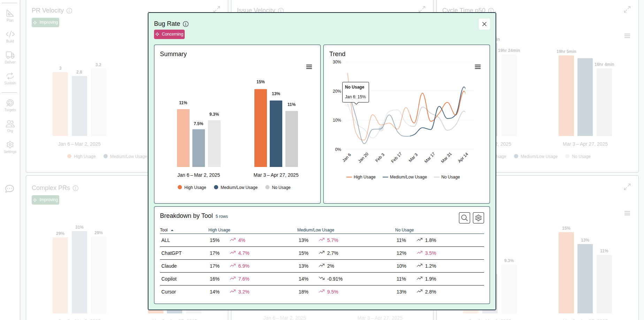This screenshot has width=644, height=320.
Task: Open the Org sidebar page
Action: [x=10, y=126]
